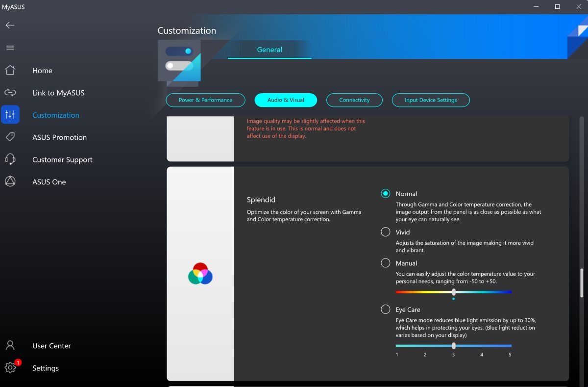Open the User Center page
Viewport: 588px width, 387px height.
(x=51, y=346)
